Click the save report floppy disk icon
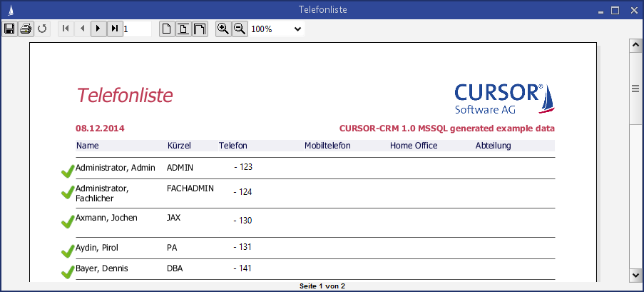 click(x=10, y=29)
